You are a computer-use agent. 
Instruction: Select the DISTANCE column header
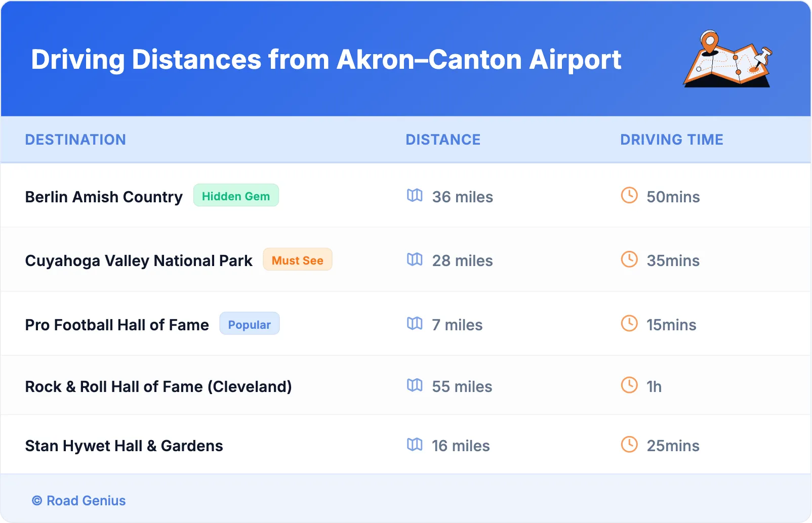point(443,140)
